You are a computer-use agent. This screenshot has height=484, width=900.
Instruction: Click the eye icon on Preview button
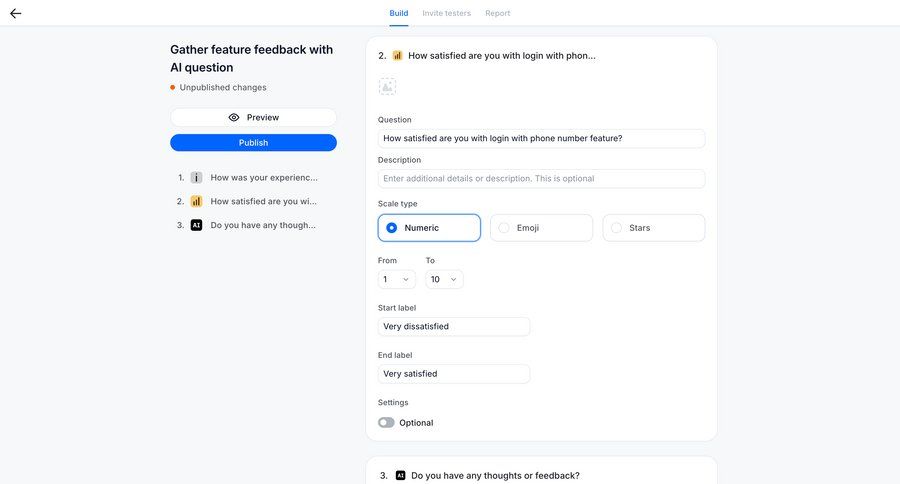coord(234,117)
